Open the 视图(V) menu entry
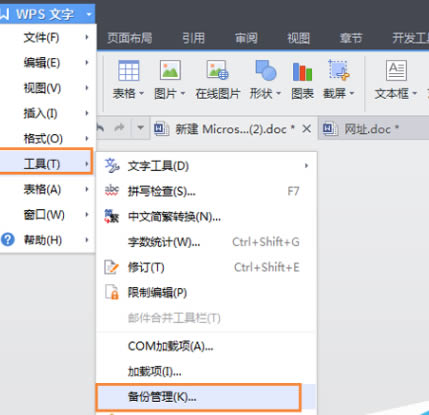 [x=48, y=88]
